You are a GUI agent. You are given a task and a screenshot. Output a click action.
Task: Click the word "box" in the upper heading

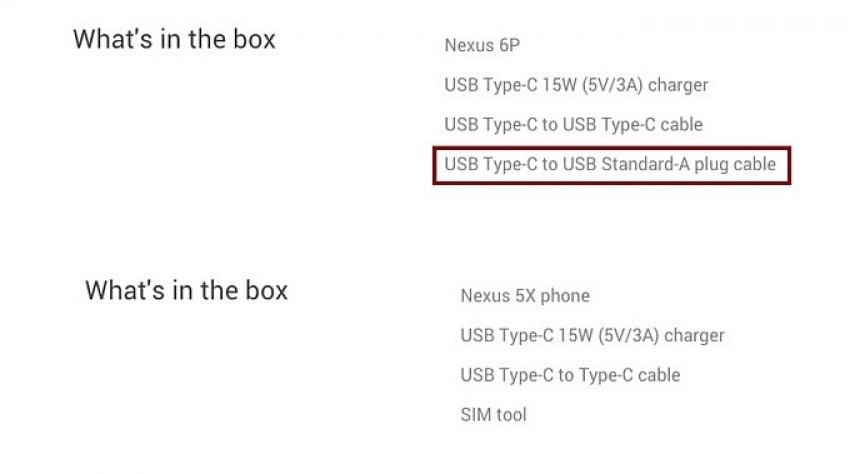254,40
